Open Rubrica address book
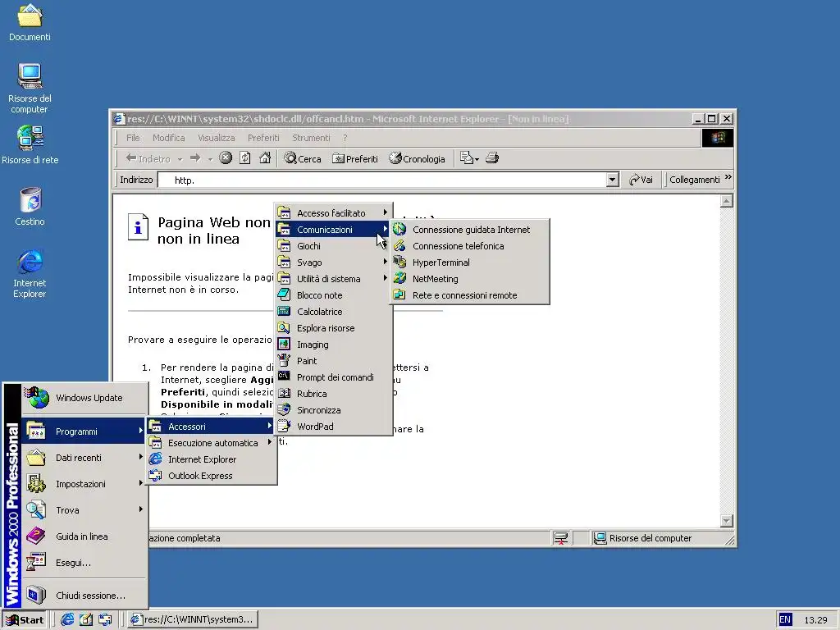The width and height of the screenshot is (840, 630). click(333, 394)
